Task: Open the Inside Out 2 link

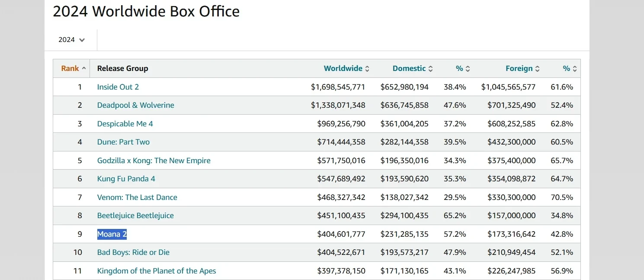Action: click(118, 87)
